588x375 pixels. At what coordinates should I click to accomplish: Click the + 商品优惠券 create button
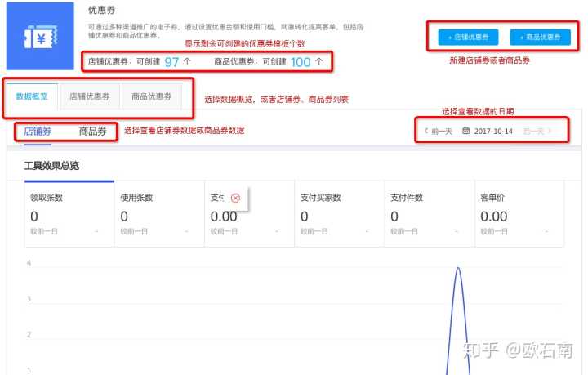[x=540, y=38]
